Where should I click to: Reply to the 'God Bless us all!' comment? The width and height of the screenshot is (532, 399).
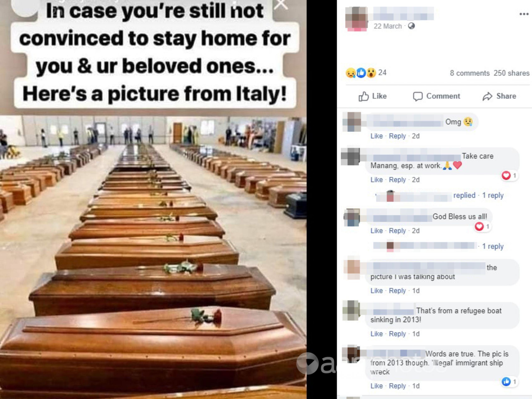[x=397, y=231]
